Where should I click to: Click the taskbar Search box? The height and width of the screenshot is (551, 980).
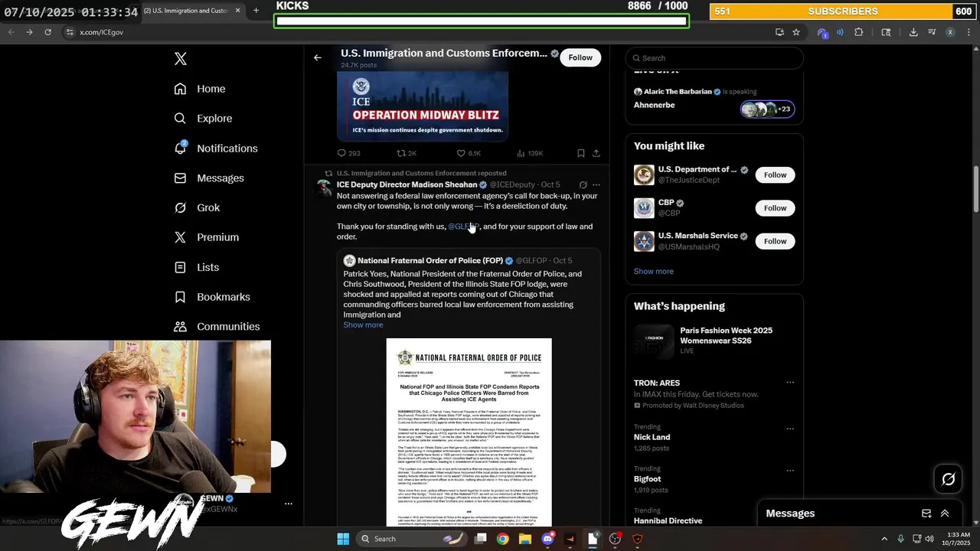413,539
